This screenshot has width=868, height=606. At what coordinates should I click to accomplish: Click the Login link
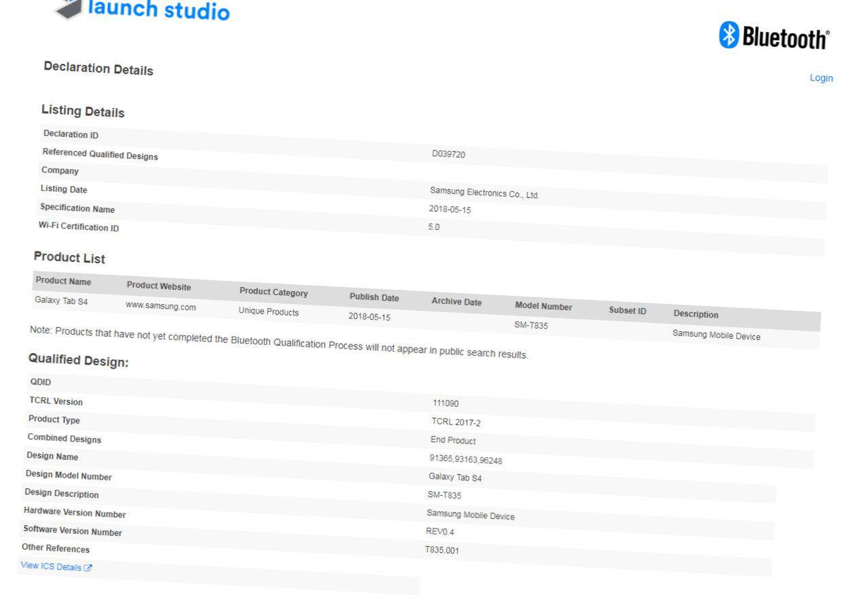(x=821, y=78)
